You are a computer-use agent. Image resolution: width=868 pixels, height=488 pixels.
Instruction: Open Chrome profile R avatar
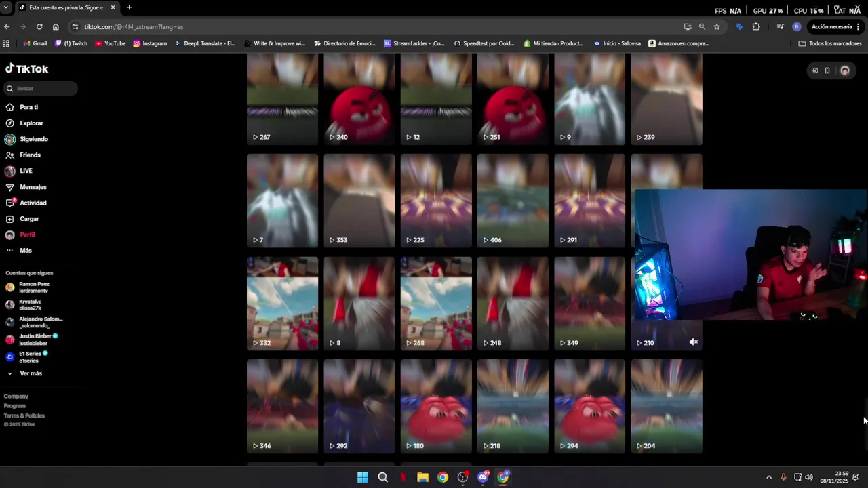796,26
